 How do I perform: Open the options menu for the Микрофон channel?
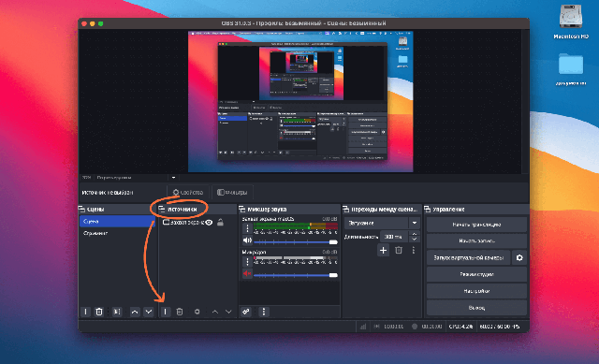click(x=247, y=262)
